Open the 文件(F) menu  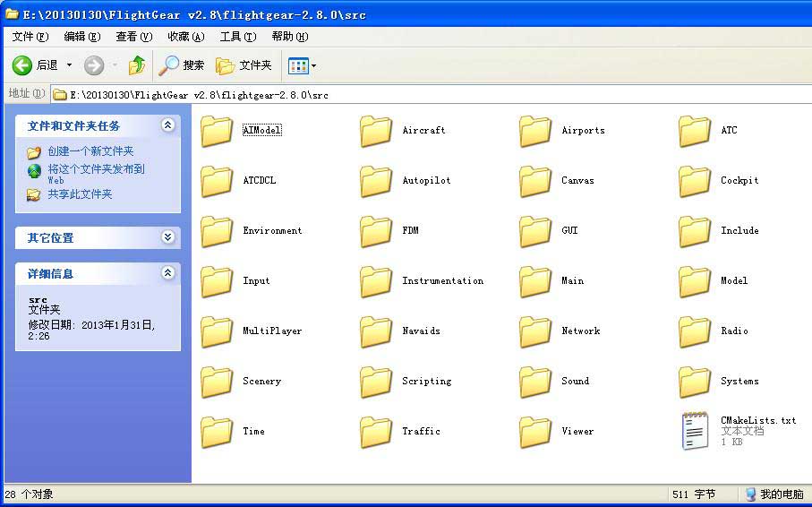(x=30, y=37)
